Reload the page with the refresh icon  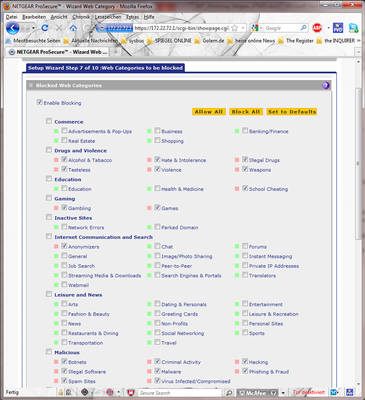45,28
